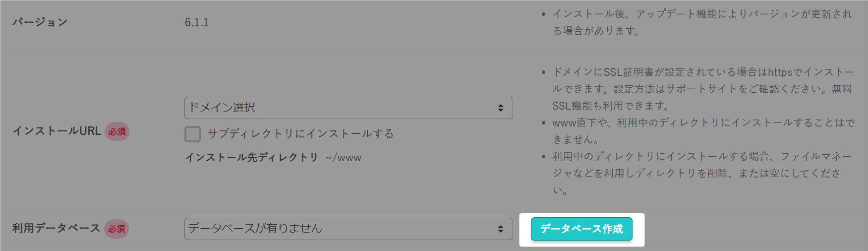Click the version number 6.1.1
This screenshot has width=868, height=251.
coord(197,22)
